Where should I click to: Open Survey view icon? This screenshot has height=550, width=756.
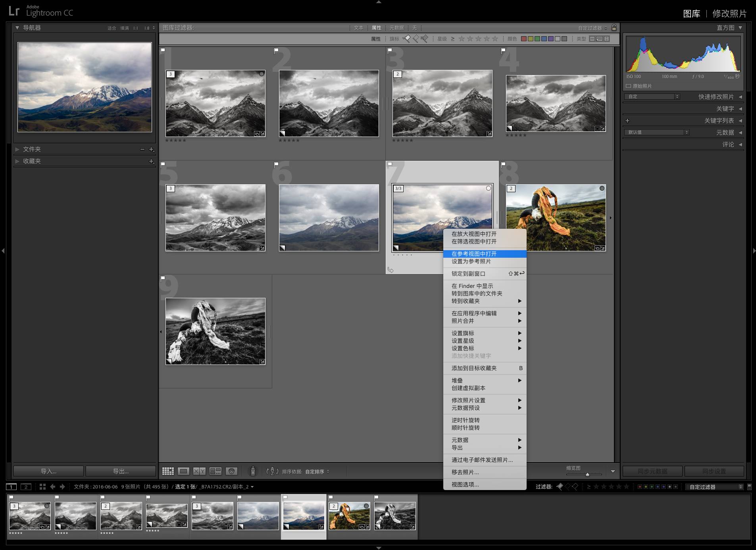tap(215, 471)
